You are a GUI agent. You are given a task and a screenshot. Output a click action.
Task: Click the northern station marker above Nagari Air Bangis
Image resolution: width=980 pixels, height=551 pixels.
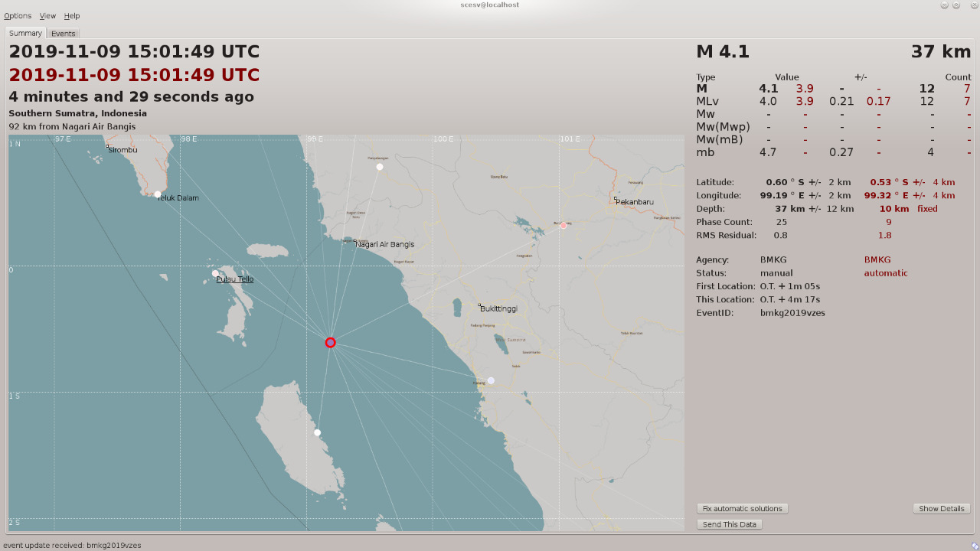[x=379, y=166]
